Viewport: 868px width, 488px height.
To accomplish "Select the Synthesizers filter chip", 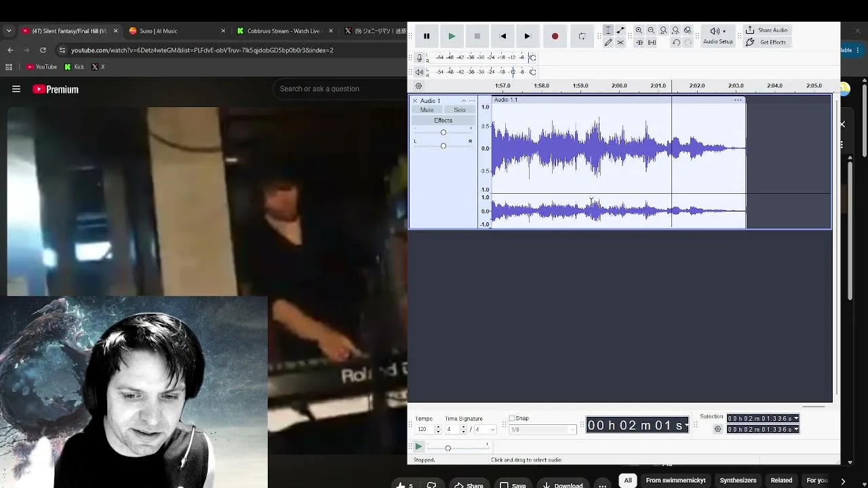I will coord(738,481).
